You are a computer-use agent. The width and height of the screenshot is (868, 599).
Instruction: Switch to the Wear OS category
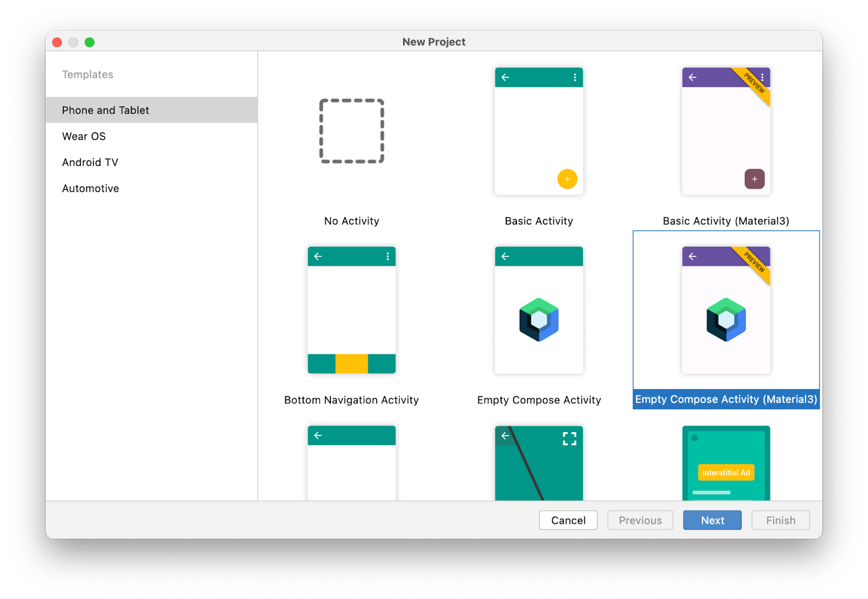tap(84, 136)
